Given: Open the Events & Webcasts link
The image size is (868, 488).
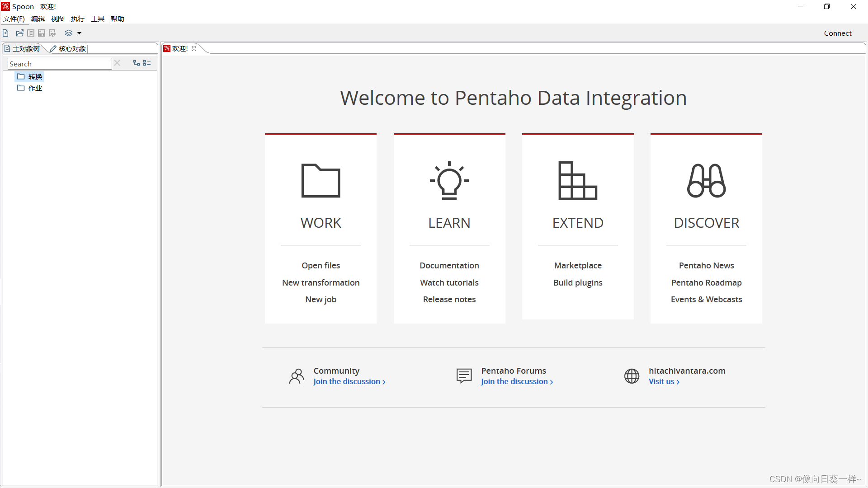Looking at the screenshot, I should pos(707,299).
